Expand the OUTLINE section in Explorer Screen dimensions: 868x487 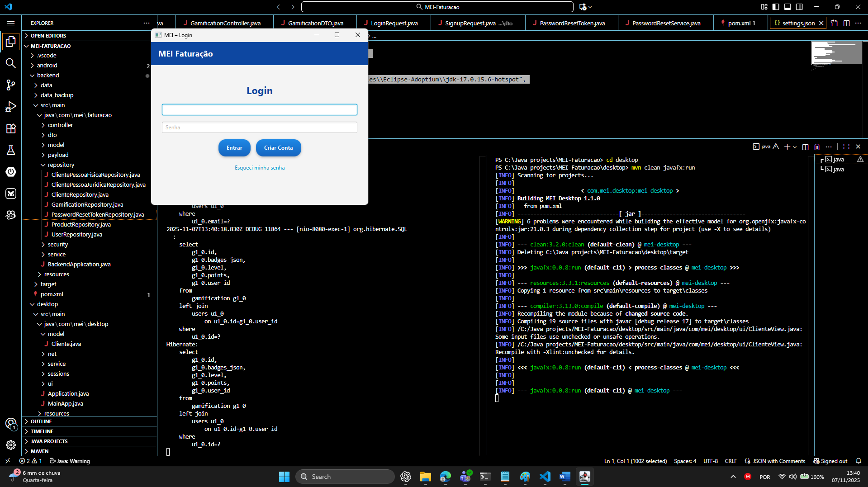click(x=41, y=421)
